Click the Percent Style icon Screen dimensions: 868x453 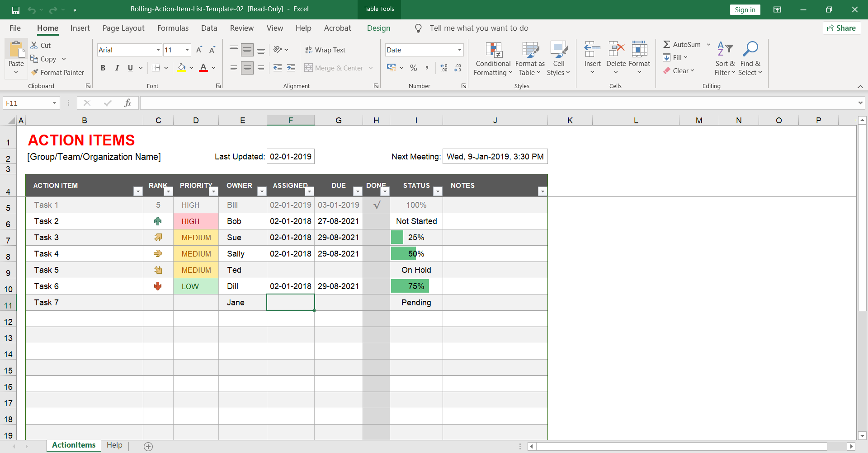tap(413, 68)
